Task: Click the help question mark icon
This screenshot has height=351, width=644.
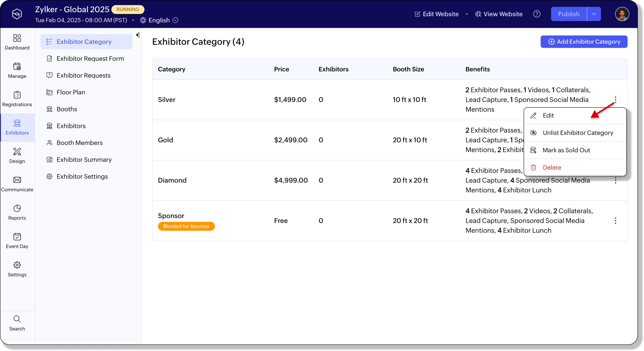Action: [536, 14]
